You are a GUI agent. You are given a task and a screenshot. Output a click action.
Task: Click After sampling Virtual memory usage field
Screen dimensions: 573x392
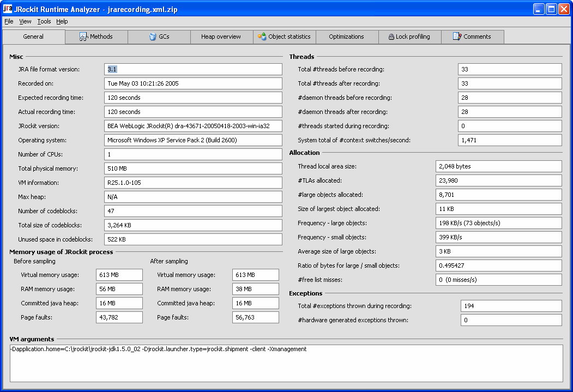[256, 275]
